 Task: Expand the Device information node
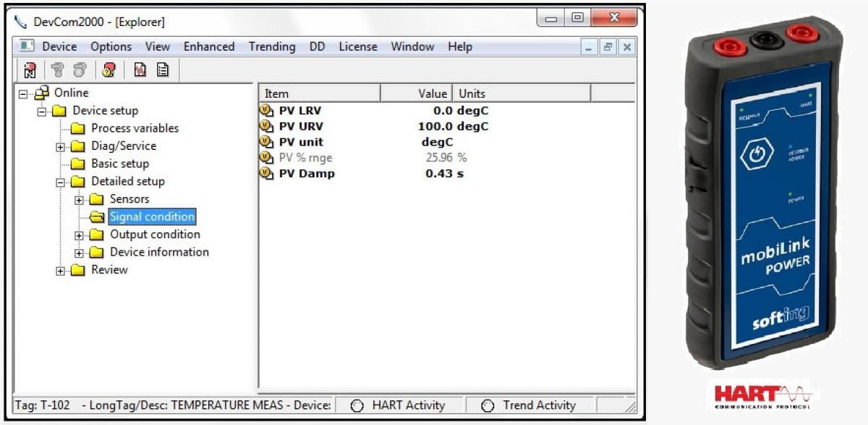click(80, 253)
